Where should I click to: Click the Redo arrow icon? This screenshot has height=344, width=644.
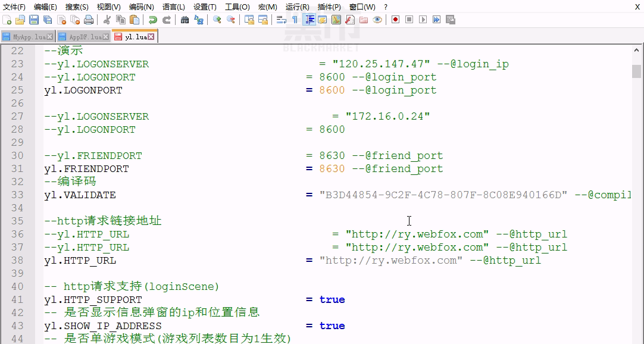point(166,20)
